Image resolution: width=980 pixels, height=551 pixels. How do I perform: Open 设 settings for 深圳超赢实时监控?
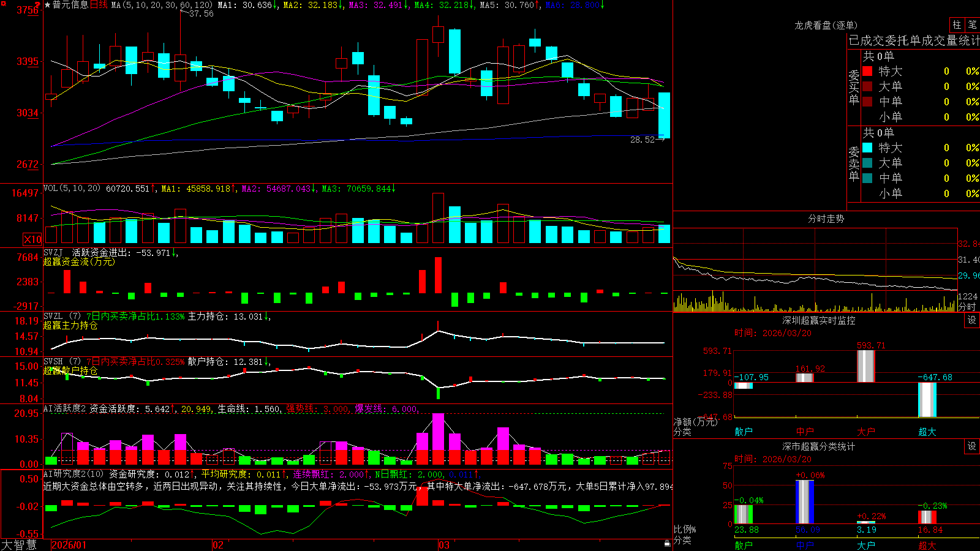pos(972,320)
